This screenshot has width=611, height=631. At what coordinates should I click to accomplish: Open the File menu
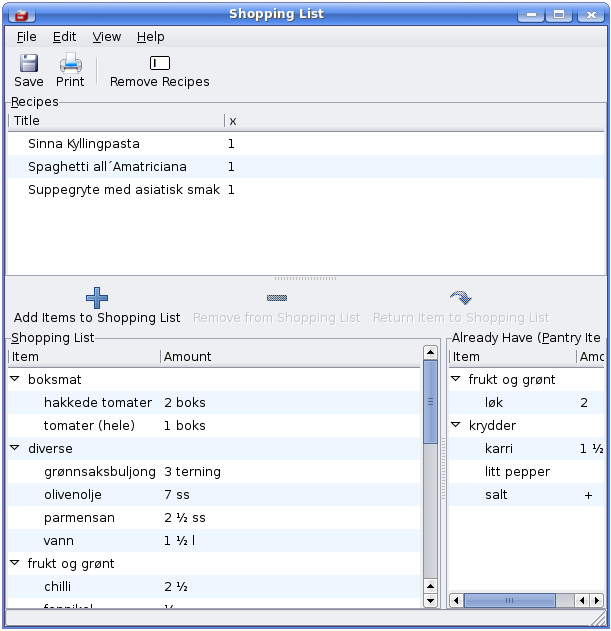tap(26, 37)
